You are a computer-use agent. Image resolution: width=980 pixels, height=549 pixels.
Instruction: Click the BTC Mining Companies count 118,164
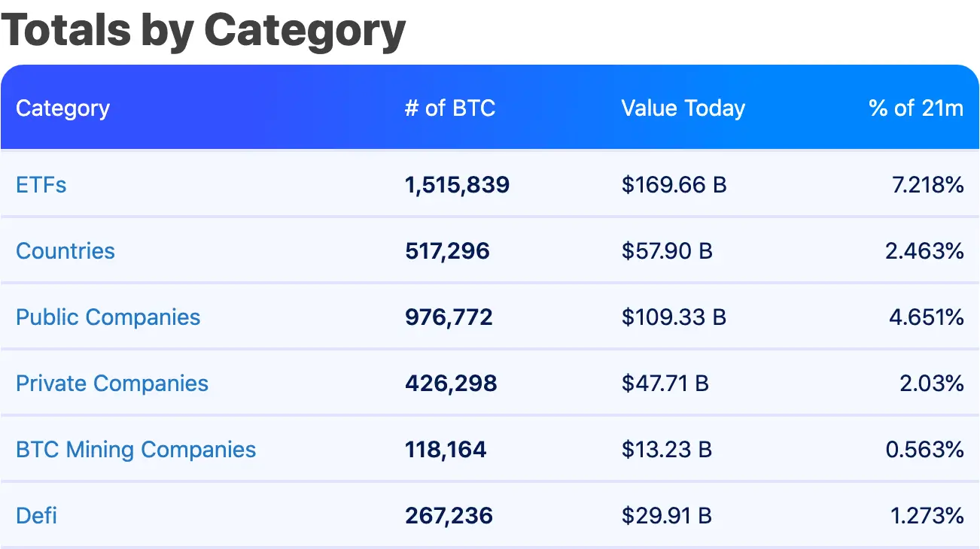[446, 450]
